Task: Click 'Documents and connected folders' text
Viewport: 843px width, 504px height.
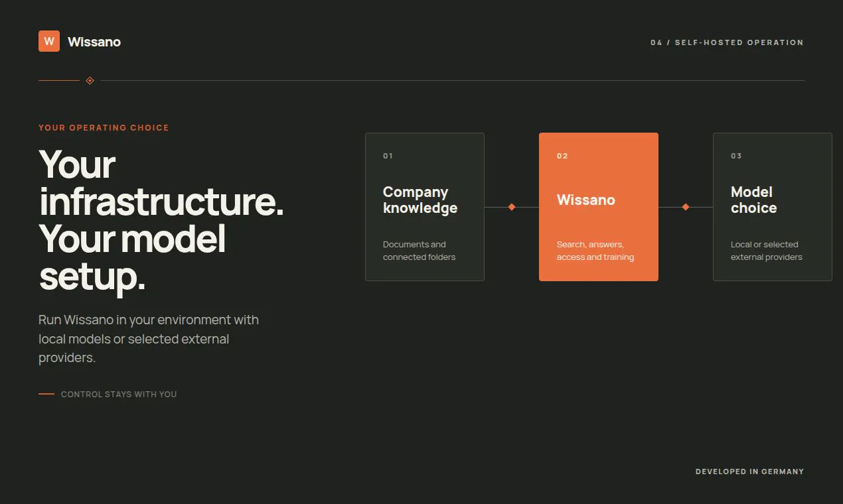Action: click(420, 251)
